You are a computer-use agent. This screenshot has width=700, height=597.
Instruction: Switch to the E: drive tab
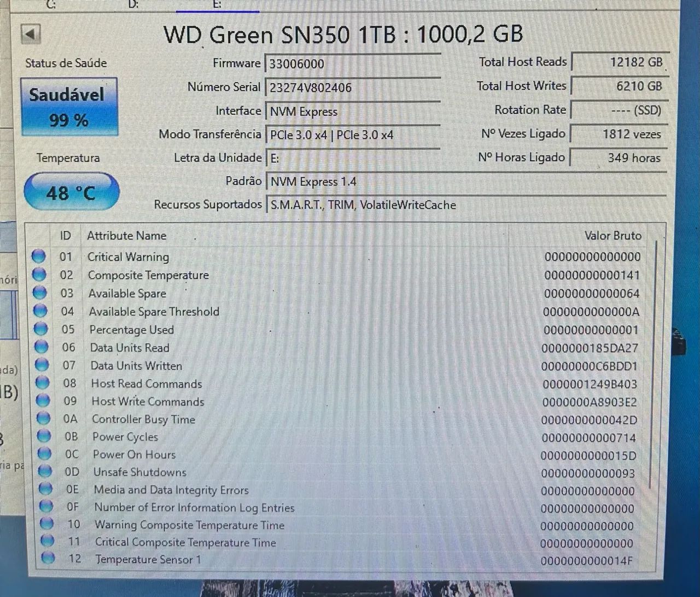point(217,4)
